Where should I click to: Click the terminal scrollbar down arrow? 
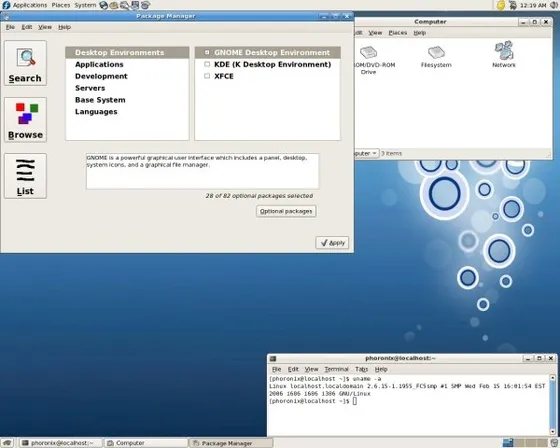pos(553,432)
